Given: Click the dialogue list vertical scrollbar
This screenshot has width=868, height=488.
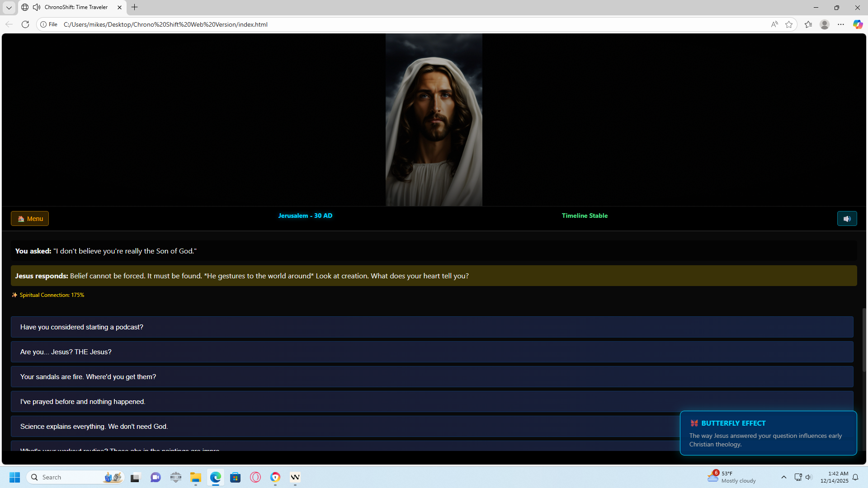Looking at the screenshot, I should pos(864,339).
